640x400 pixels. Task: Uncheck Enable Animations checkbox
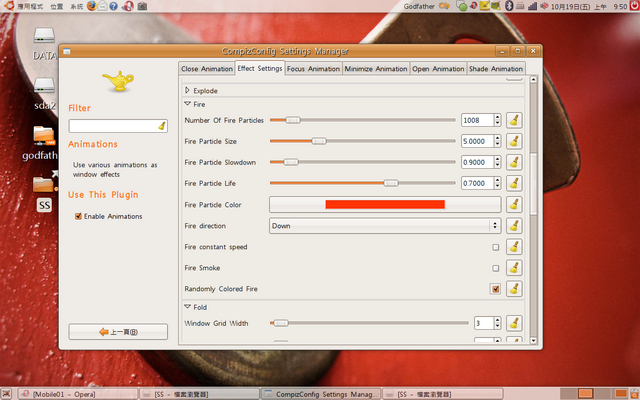(78, 216)
